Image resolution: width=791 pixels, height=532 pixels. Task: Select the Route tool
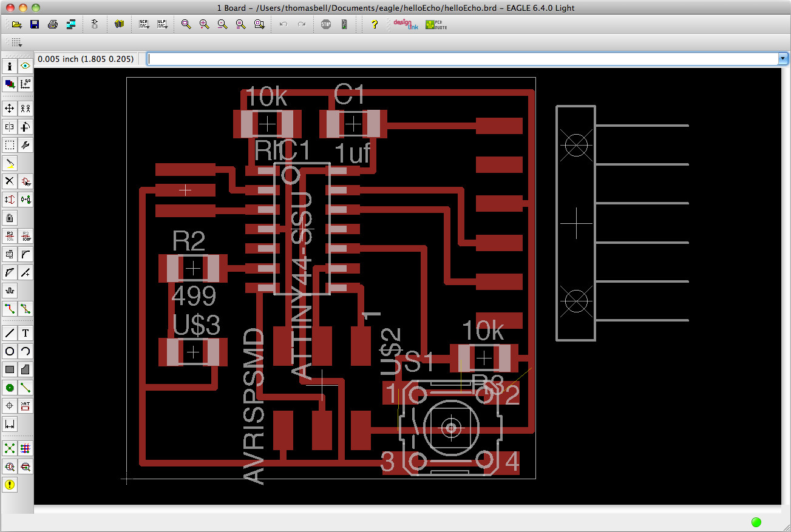(x=9, y=308)
